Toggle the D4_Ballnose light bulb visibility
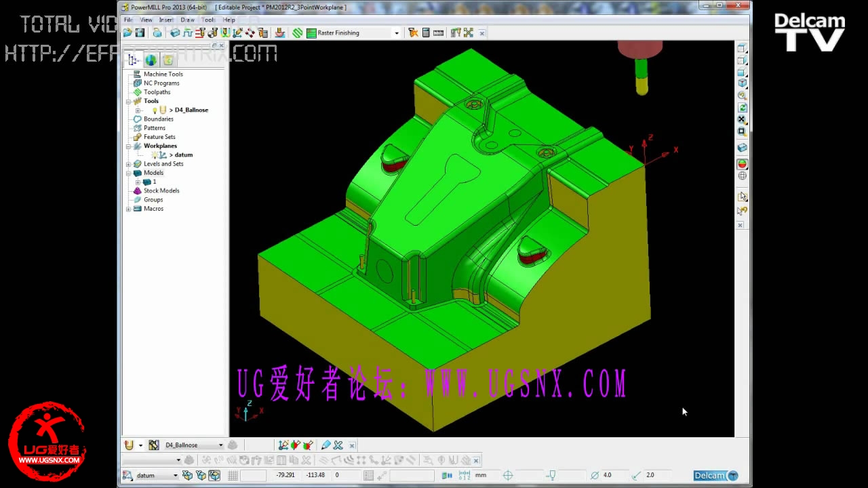The width and height of the screenshot is (868, 488). click(x=154, y=110)
